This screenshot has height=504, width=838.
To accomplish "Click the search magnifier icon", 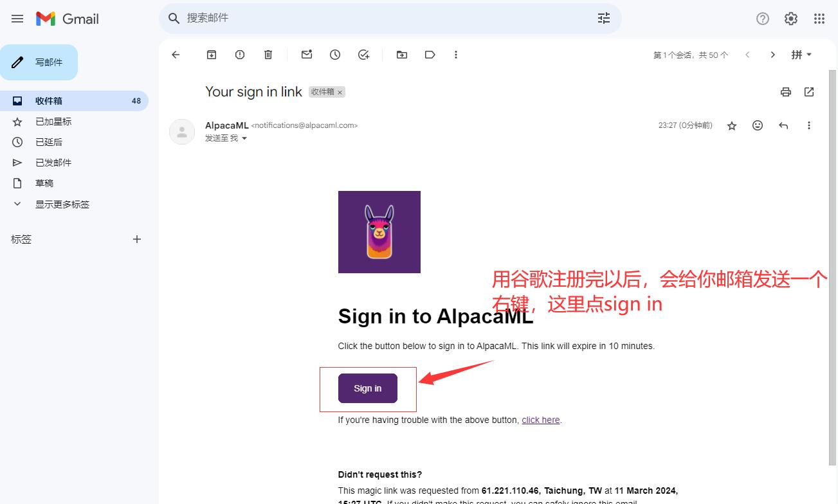I will pyautogui.click(x=174, y=18).
